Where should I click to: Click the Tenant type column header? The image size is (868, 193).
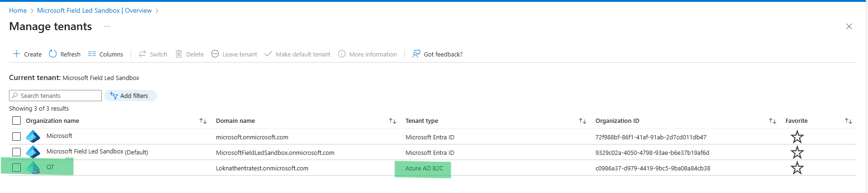[422, 121]
